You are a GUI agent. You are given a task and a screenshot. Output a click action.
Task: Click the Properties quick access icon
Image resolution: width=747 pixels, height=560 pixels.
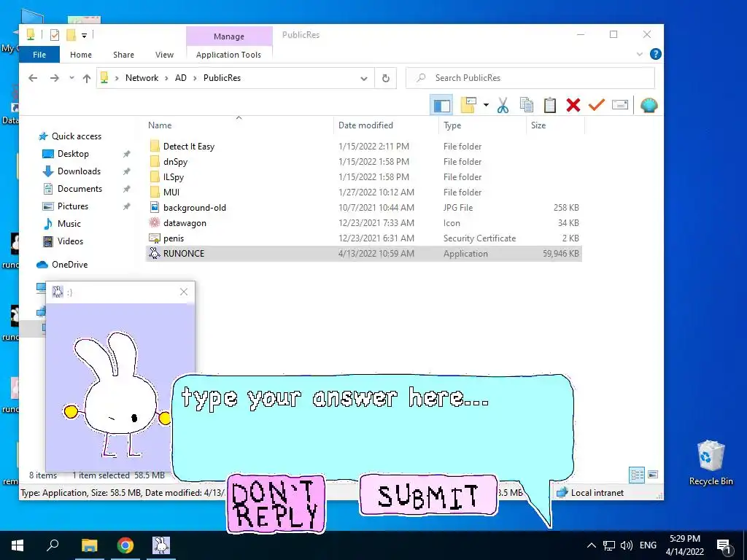point(55,35)
